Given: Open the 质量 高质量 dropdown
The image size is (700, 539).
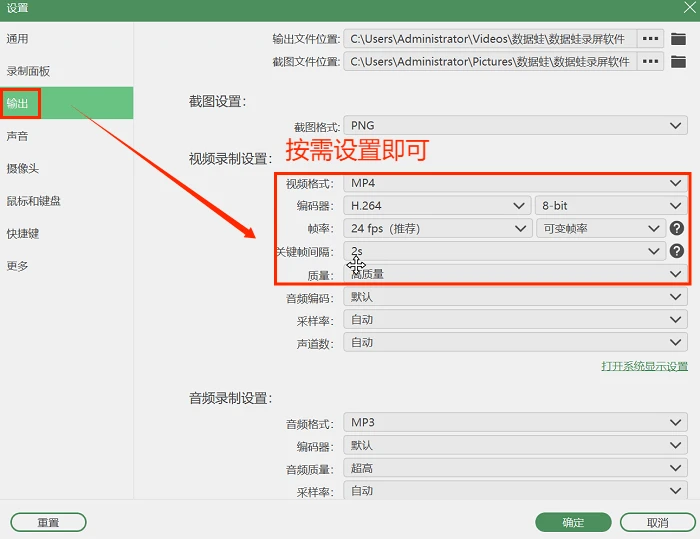Looking at the screenshot, I should [x=515, y=274].
